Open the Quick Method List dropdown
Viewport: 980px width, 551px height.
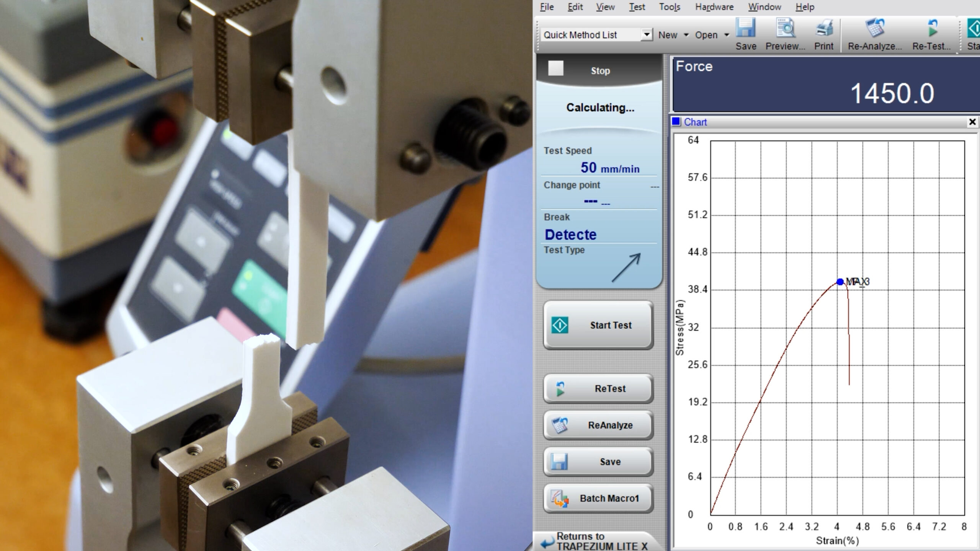(647, 34)
